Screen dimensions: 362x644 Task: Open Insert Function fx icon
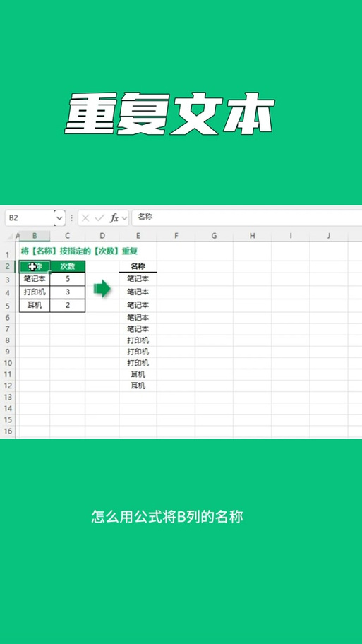[114, 218]
